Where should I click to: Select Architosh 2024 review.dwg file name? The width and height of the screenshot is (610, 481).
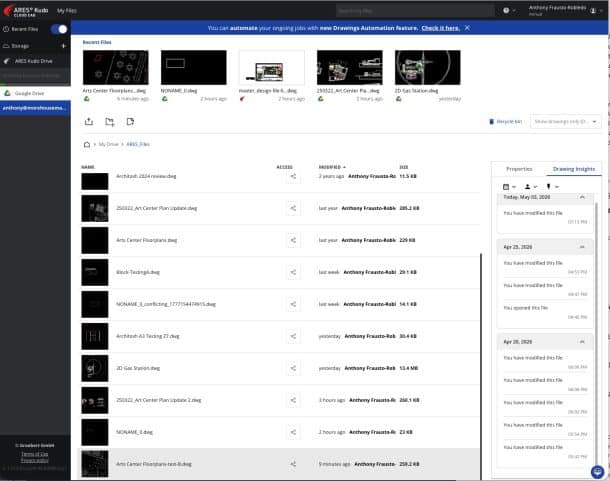(x=146, y=176)
